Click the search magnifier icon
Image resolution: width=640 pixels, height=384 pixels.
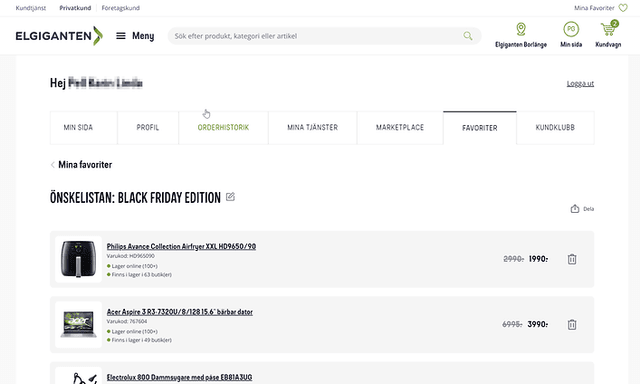[468, 36]
